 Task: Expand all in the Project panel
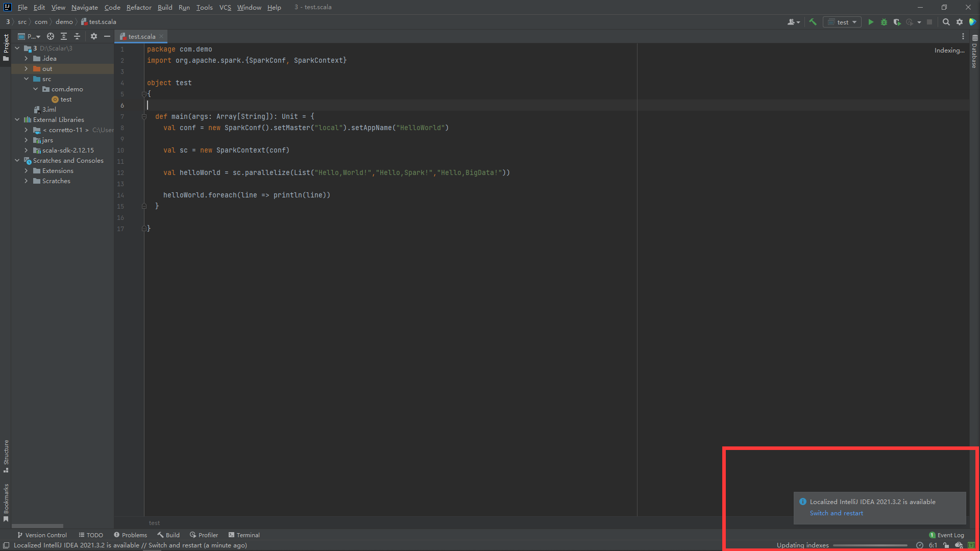[64, 36]
